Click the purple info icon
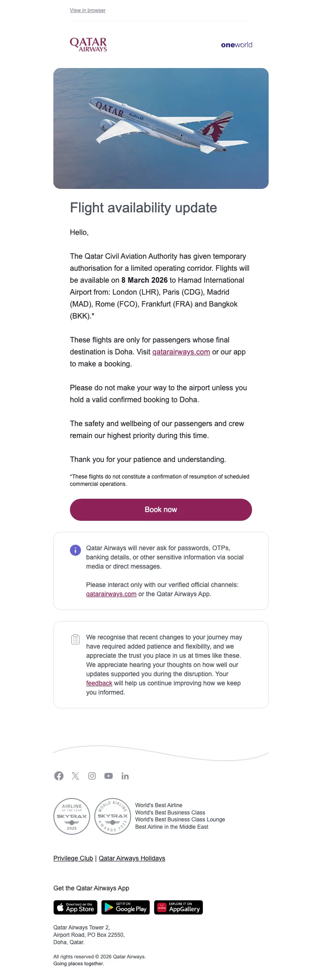 (x=75, y=550)
